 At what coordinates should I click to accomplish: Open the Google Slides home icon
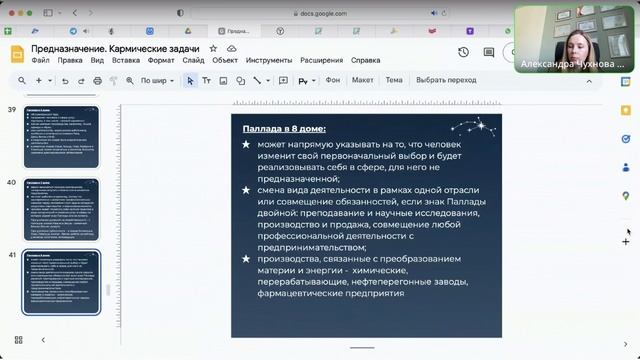tap(17, 54)
